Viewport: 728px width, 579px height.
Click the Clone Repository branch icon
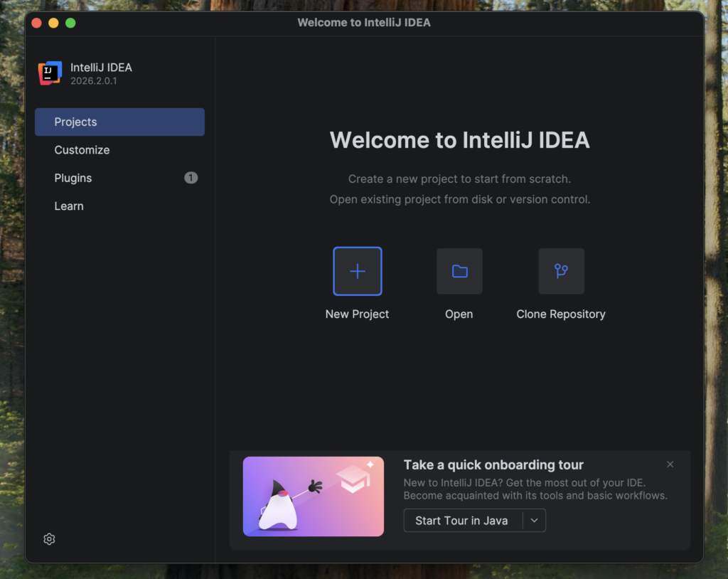click(x=561, y=271)
